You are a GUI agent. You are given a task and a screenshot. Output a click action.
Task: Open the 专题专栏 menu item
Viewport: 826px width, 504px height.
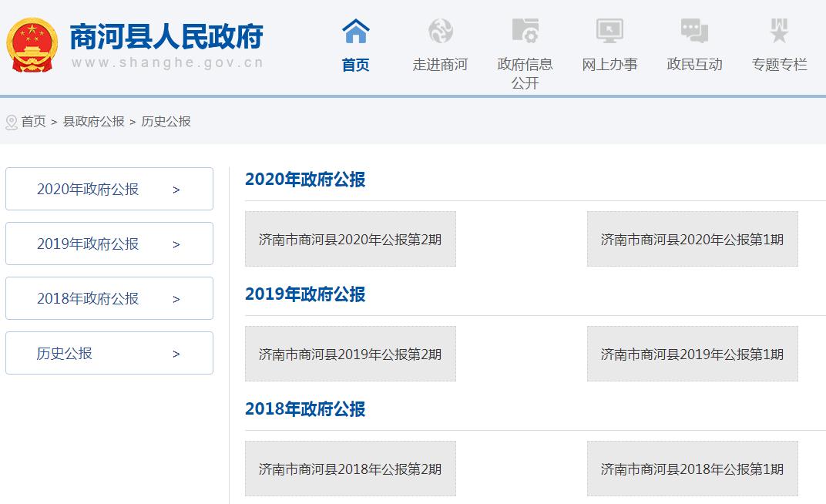[x=779, y=65]
